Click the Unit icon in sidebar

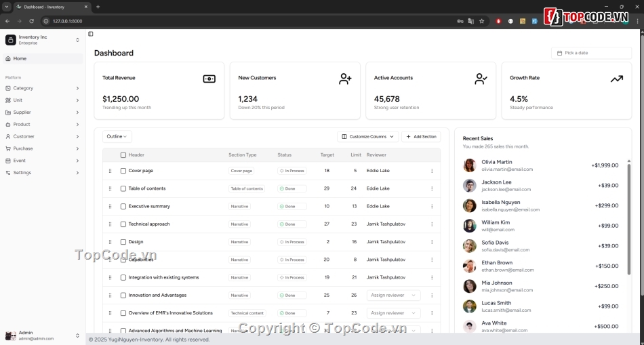click(8, 100)
